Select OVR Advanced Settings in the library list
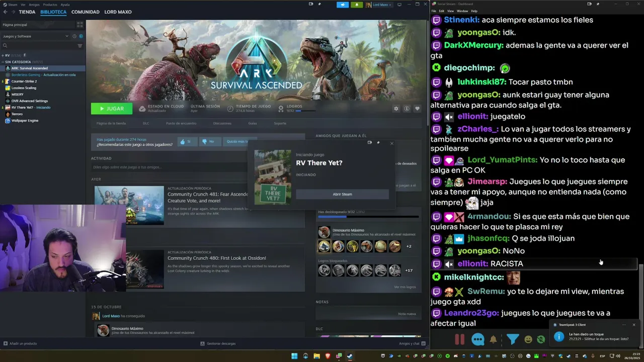 [x=29, y=101]
